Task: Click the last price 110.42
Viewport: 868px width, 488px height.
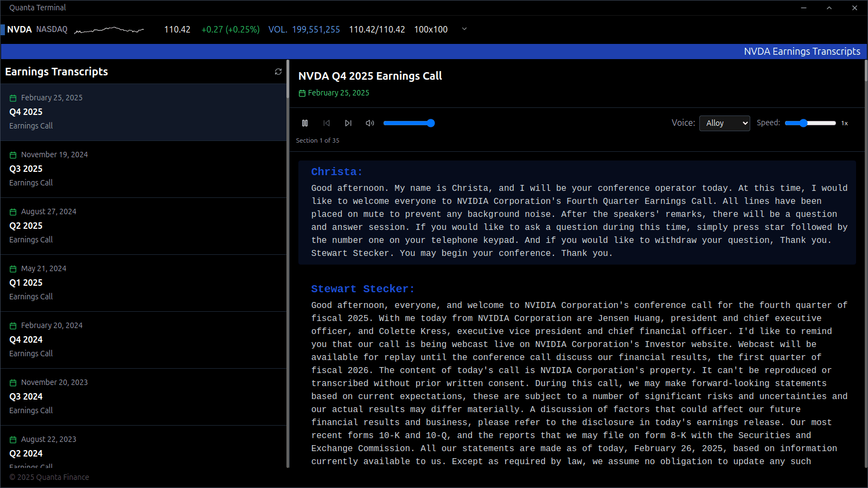Action: tap(177, 29)
